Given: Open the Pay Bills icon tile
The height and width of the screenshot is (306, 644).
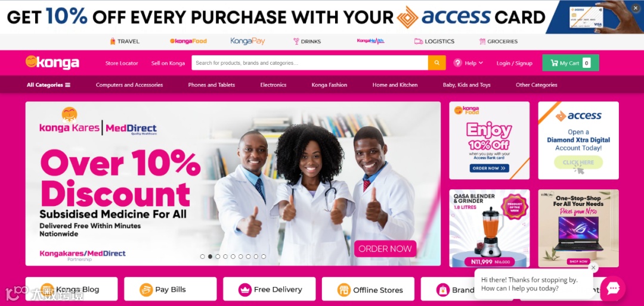Looking at the screenshot, I should [x=146, y=289].
